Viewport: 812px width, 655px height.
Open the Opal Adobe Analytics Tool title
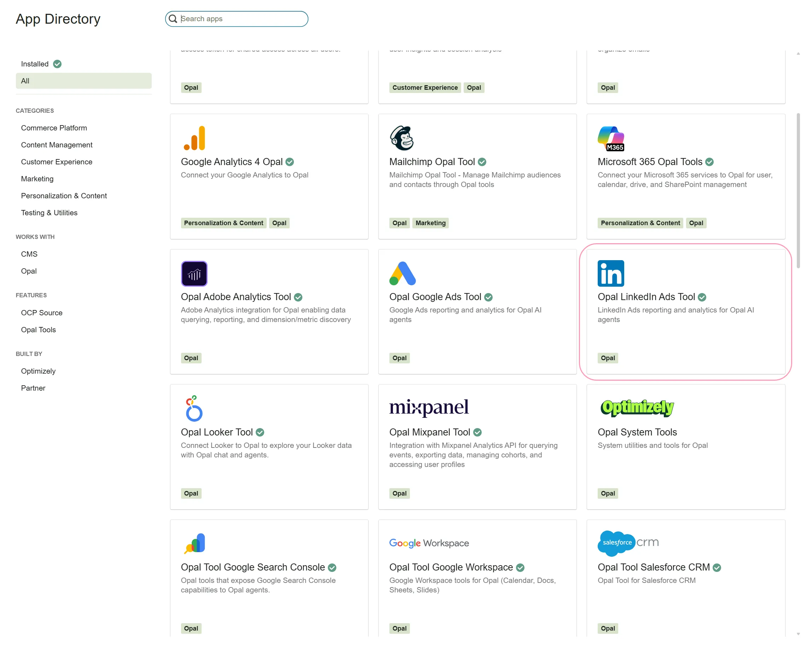(x=236, y=297)
